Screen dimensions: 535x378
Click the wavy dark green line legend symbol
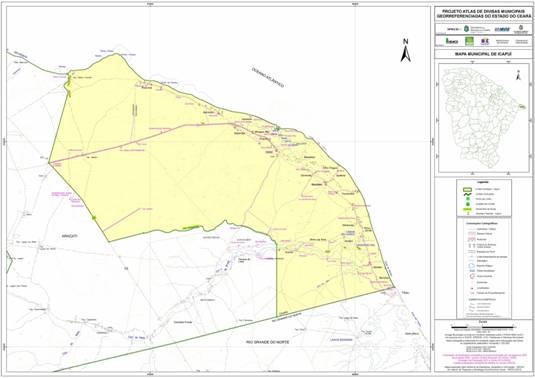pos(467,194)
